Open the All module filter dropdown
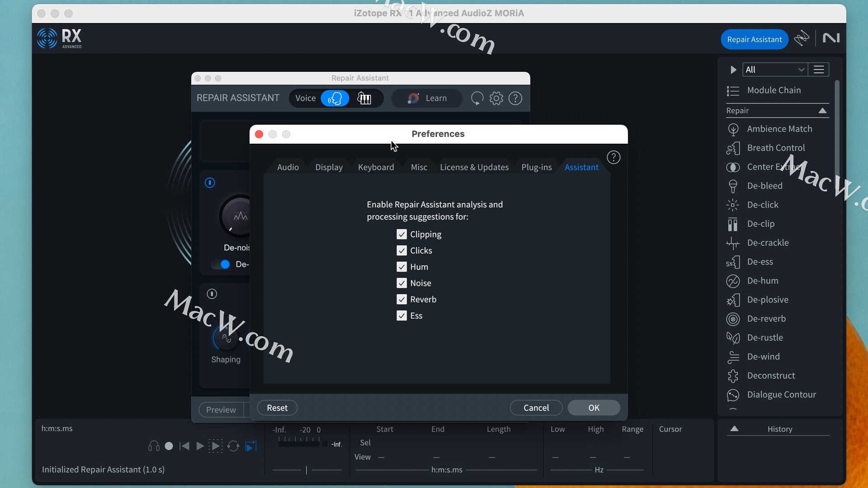Viewport: 868px width, 488px height. point(774,70)
